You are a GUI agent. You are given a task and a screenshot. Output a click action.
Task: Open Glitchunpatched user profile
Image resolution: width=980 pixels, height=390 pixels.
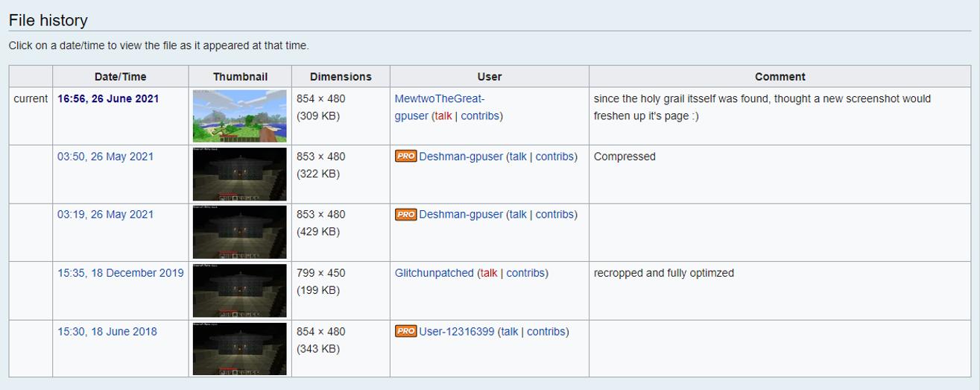[x=434, y=273]
